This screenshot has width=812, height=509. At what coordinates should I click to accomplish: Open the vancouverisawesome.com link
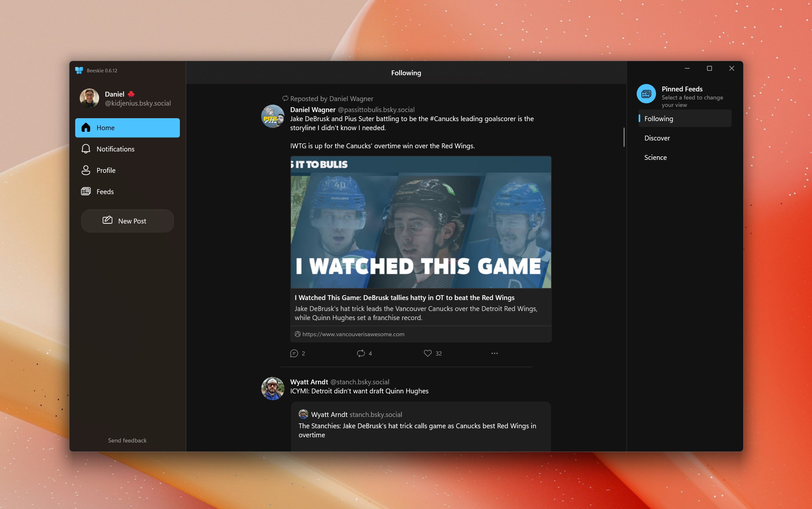353,334
